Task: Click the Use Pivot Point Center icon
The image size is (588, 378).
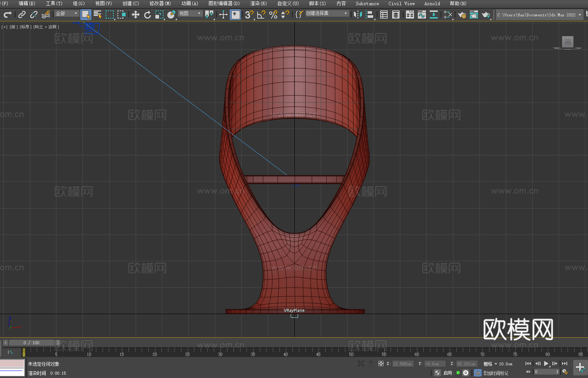Action: [x=209, y=14]
